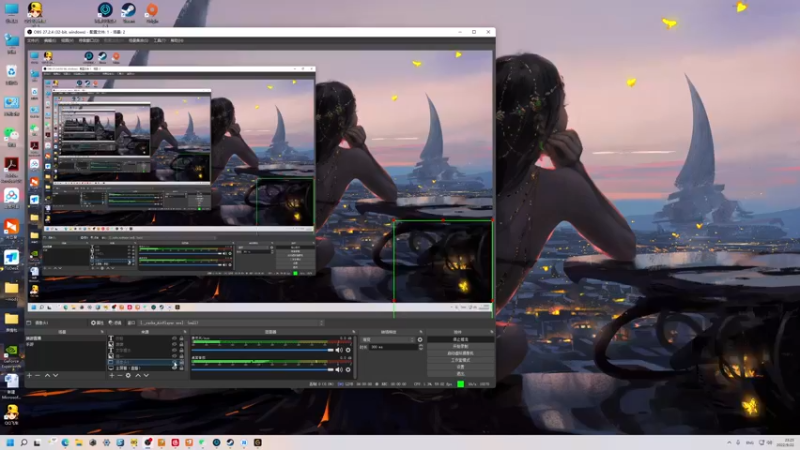This screenshot has width=800, height=450.
Task: Open Settings from Controls panel
Action: coord(461,367)
